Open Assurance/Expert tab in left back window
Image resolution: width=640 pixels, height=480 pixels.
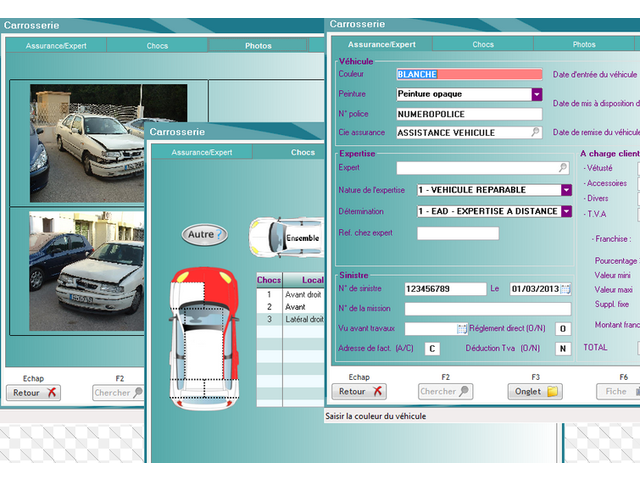coord(56,46)
